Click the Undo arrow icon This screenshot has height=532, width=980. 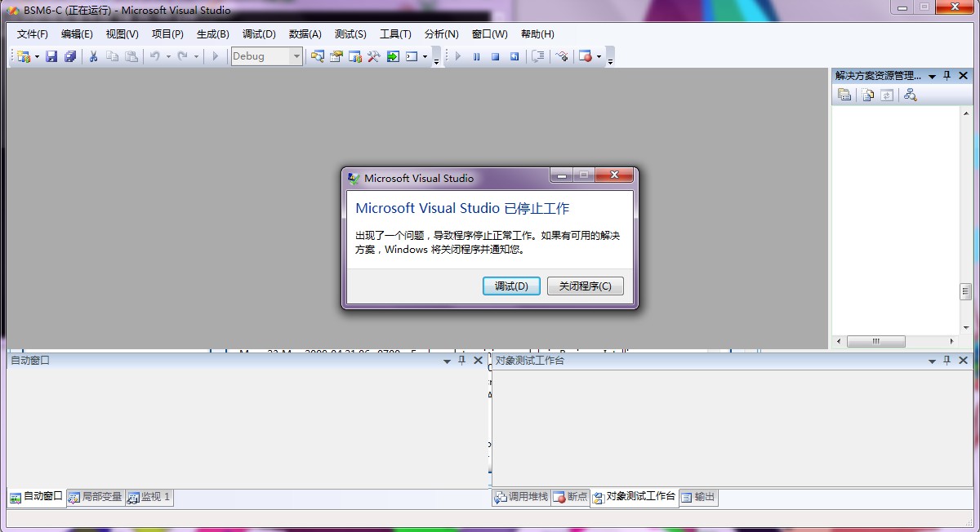pyautogui.click(x=154, y=56)
